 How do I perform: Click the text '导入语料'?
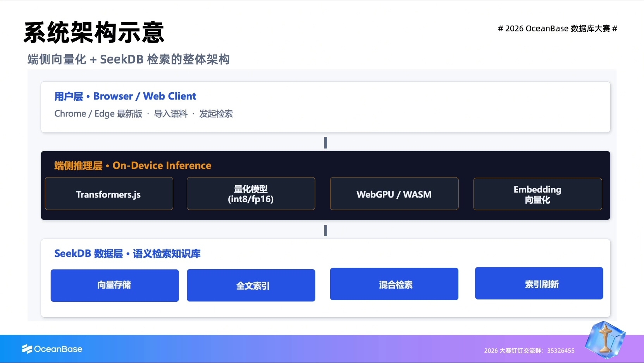pyautogui.click(x=171, y=114)
